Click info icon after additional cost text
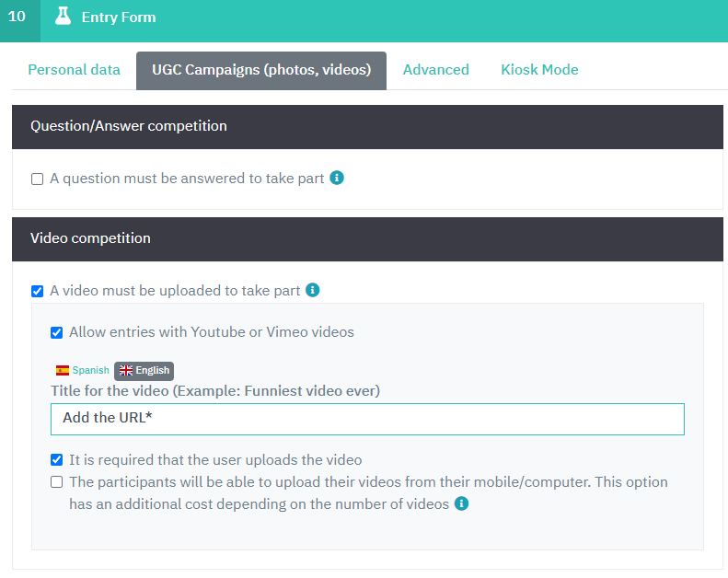 coord(462,503)
